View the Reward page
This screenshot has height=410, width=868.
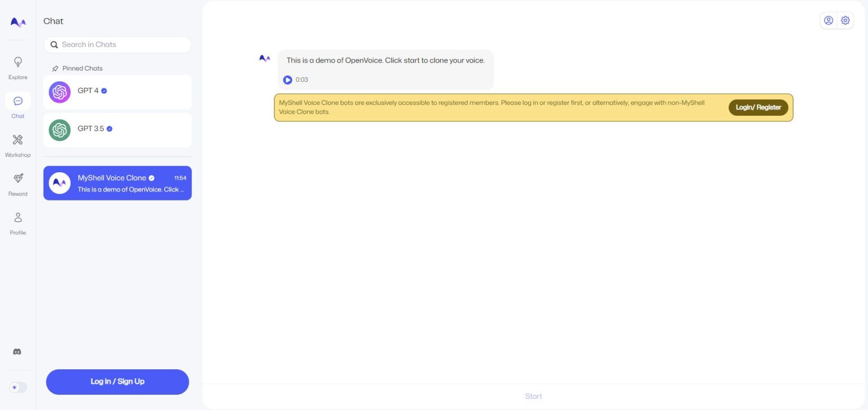18,183
